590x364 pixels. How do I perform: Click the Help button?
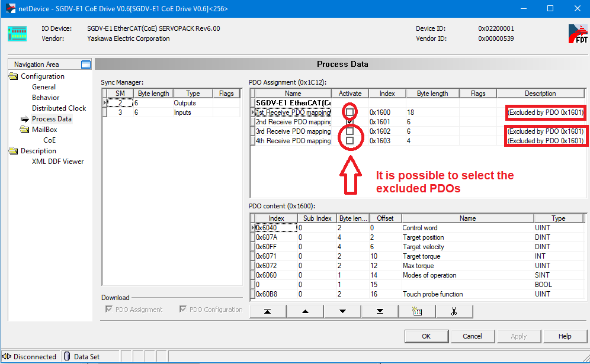click(565, 336)
